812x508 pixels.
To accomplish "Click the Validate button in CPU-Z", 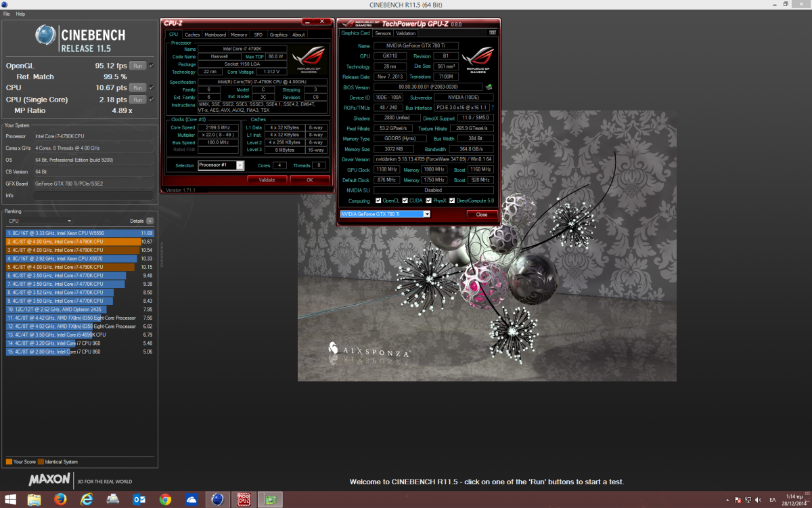I will click(x=267, y=179).
